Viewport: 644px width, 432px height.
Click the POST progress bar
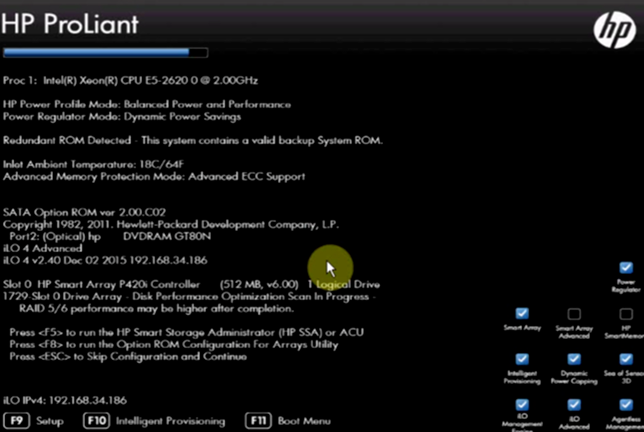pos(106,53)
